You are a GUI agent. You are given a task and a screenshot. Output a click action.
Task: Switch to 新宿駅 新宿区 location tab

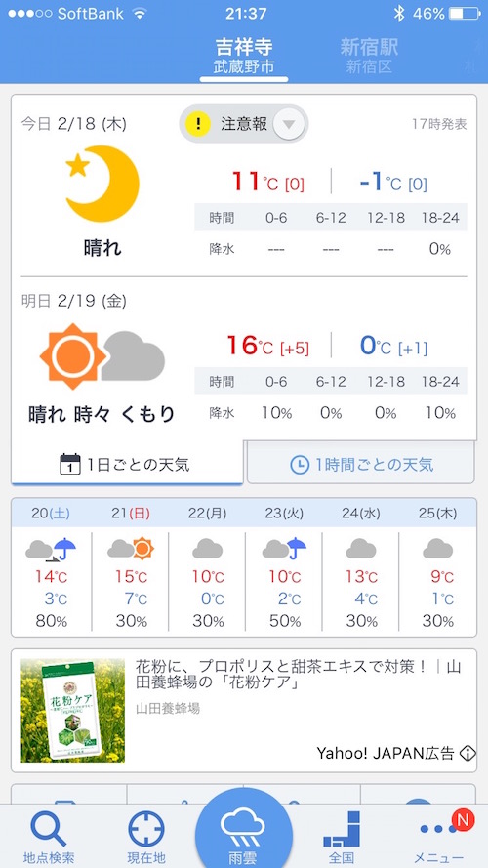[x=369, y=56]
